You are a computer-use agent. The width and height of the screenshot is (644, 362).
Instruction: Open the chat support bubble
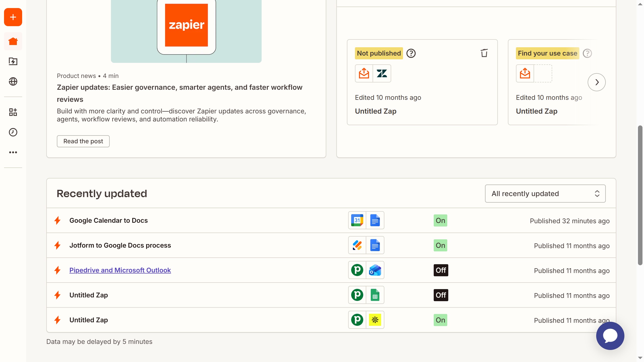click(610, 336)
